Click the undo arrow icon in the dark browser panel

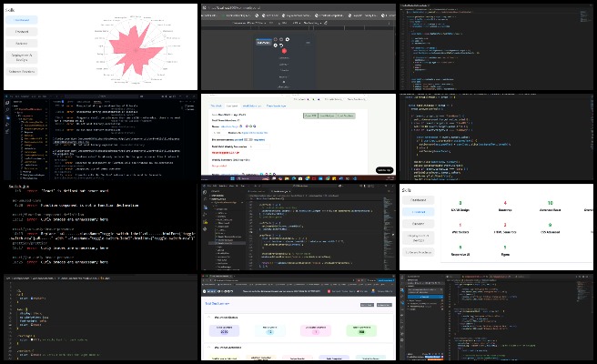coord(281,45)
